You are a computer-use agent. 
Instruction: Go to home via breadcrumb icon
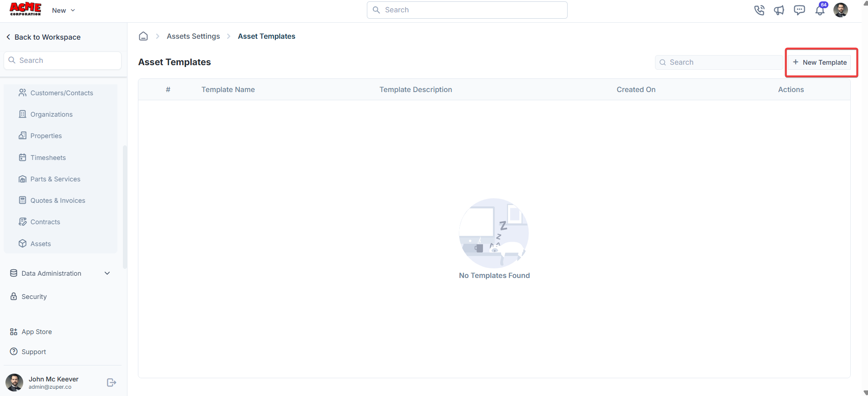tap(143, 36)
